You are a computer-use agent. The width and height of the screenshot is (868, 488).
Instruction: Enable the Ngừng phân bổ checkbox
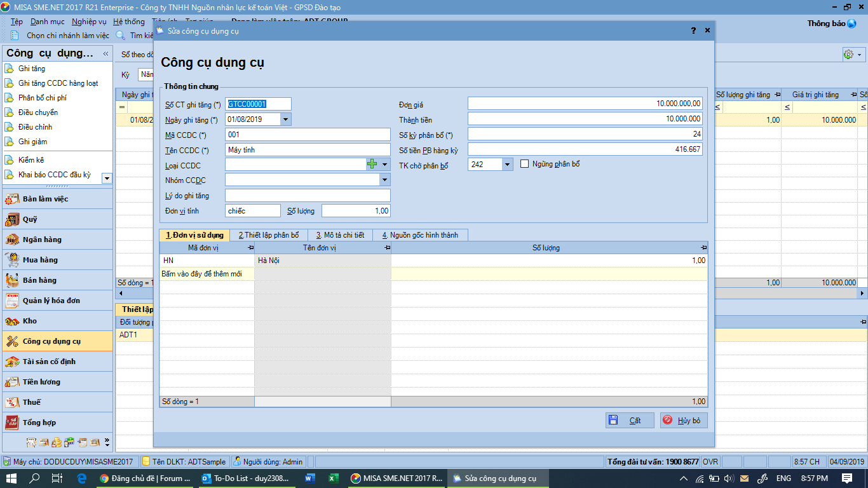pos(525,164)
